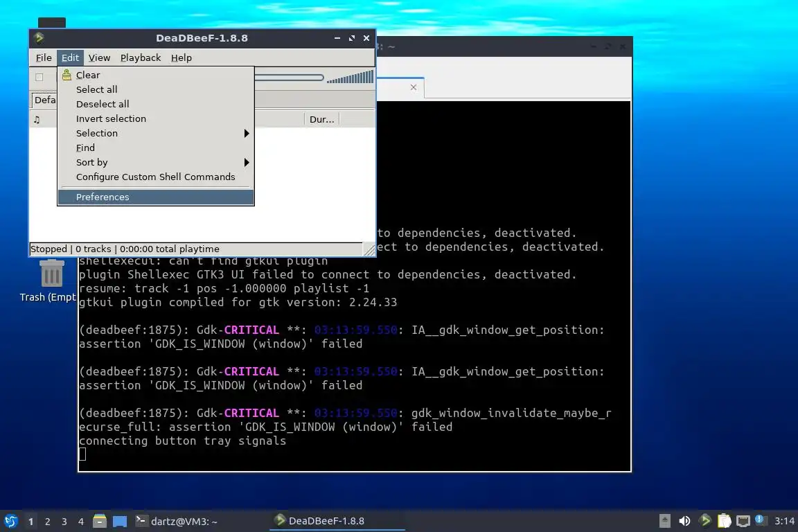Click Invert selection menu entry
798x532 pixels.
[x=156, y=118]
